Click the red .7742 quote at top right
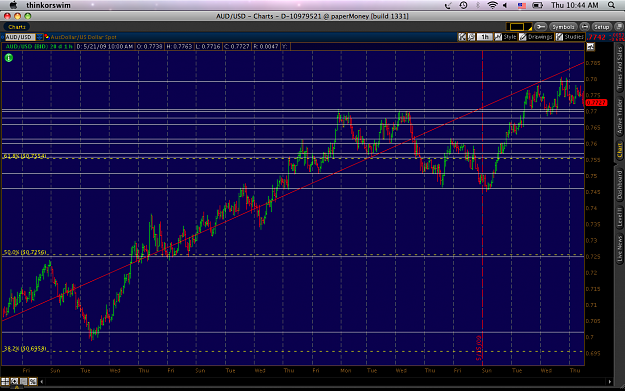 pos(597,37)
